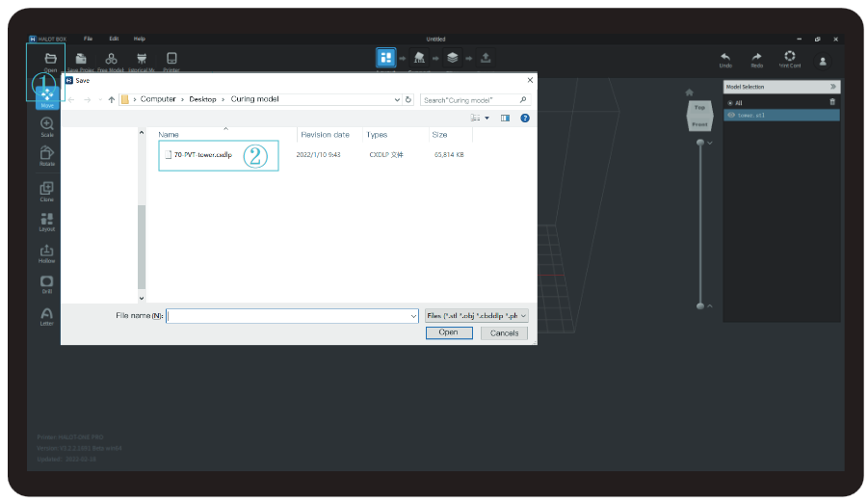Select the All radio button
Image resolution: width=868 pixels, height=503 pixels.
(x=730, y=102)
